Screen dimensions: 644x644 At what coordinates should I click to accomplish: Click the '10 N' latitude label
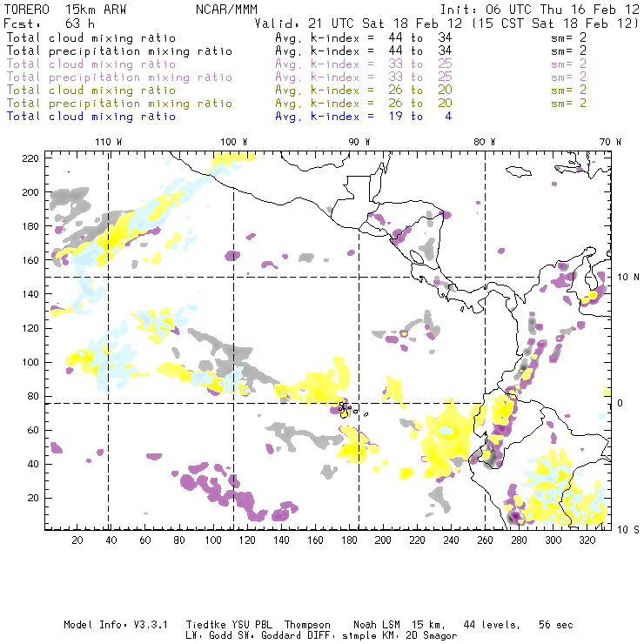(628, 277)
